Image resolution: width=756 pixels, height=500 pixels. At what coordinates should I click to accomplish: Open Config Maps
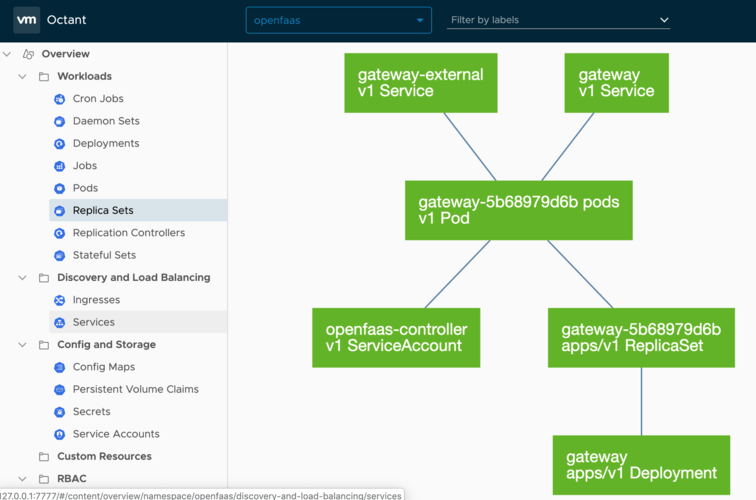(x=104, y=367)
